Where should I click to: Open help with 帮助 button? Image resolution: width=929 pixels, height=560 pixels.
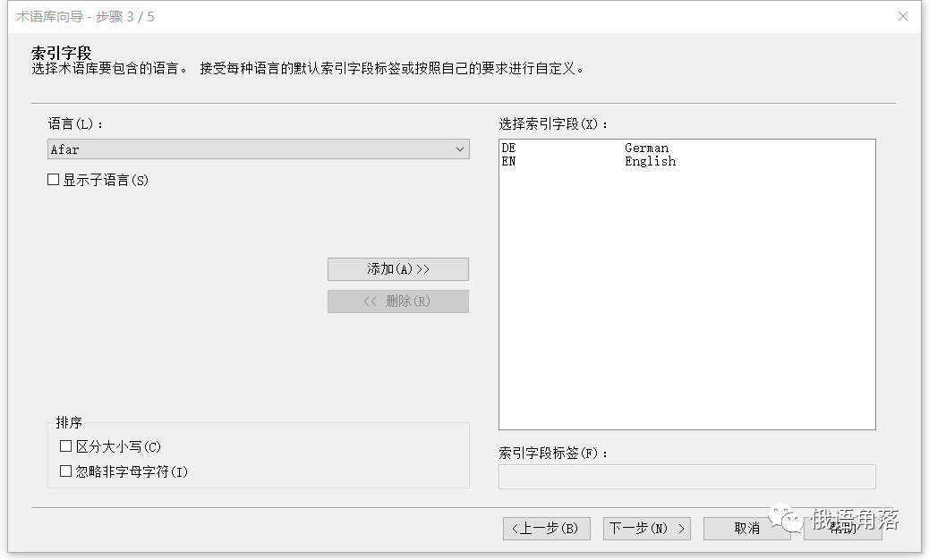(x=842, y=528)
